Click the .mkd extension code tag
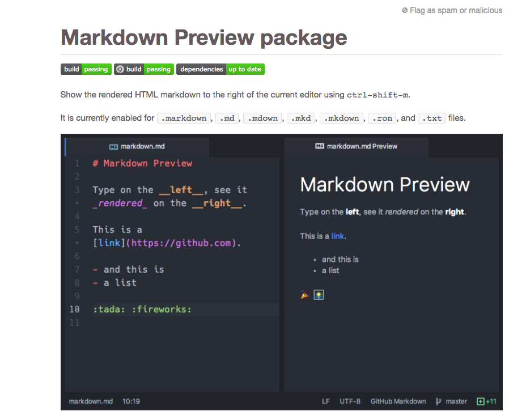 (x=301, y=118)
